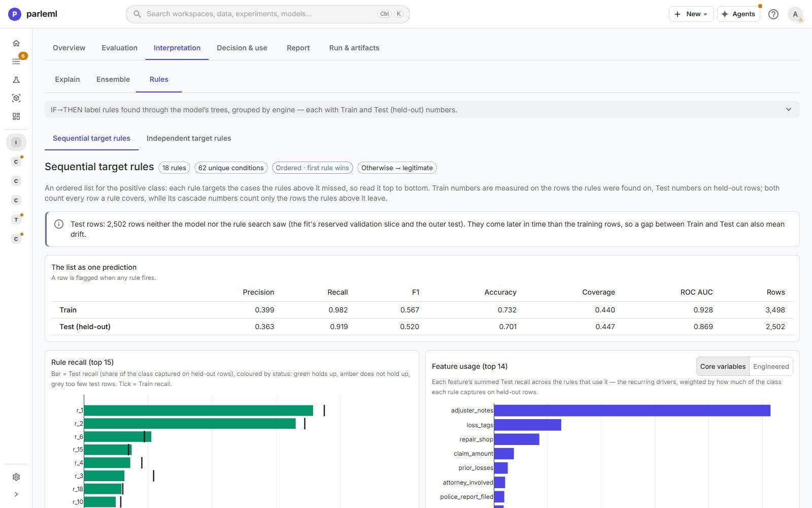
Task: Open the user avatar "A" menu
Action: pyautogui.click(x=795, y=14)
